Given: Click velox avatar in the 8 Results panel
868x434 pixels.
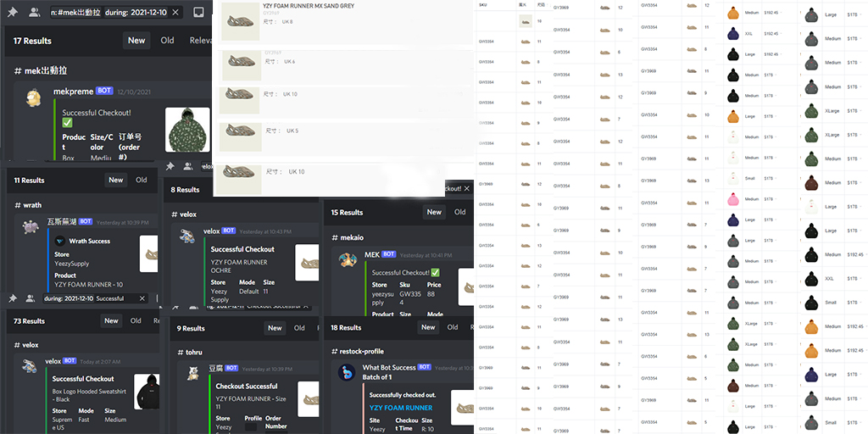Looking at the screenshot, I should (187, 236).
